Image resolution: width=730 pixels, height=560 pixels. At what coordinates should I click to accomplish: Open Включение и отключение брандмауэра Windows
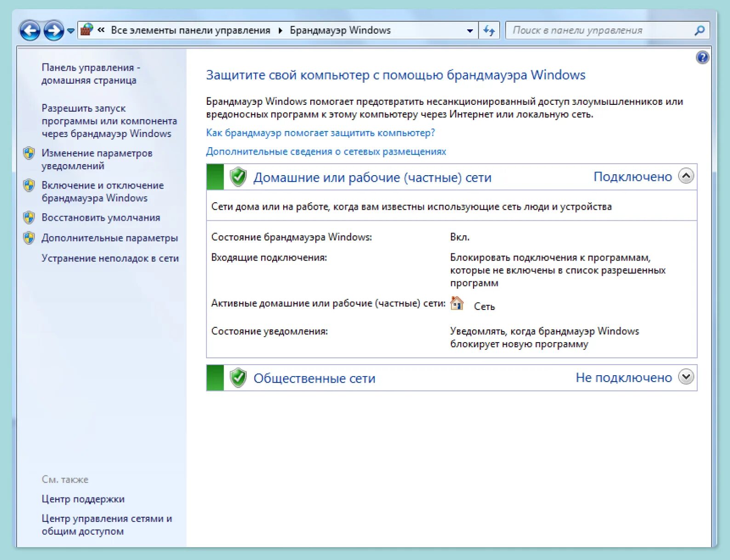(x=103, y=191)
